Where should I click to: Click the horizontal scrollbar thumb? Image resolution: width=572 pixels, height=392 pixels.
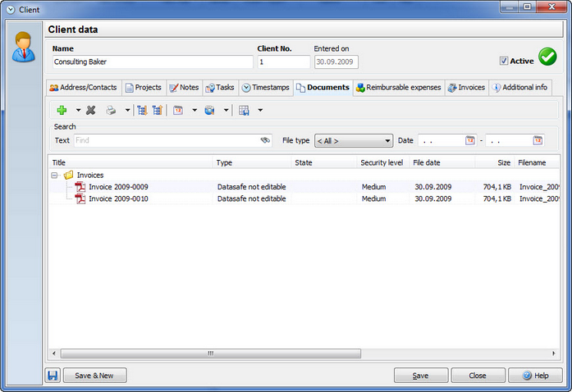pos(211,353)
